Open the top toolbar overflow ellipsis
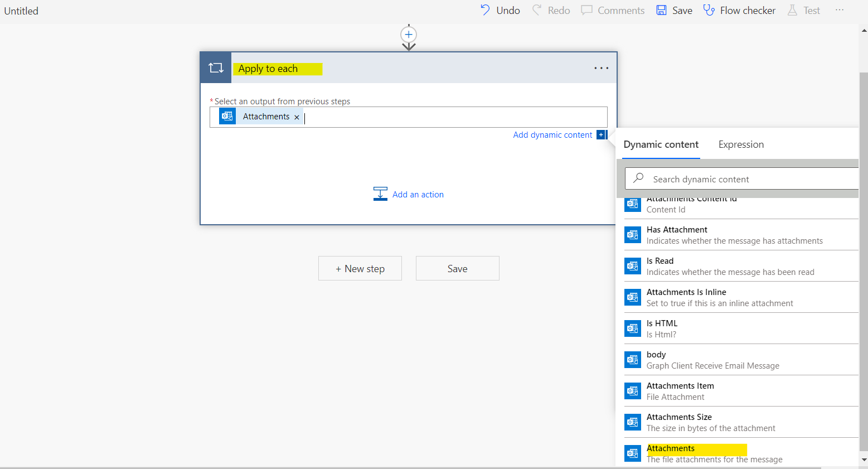 pos(840,10)
